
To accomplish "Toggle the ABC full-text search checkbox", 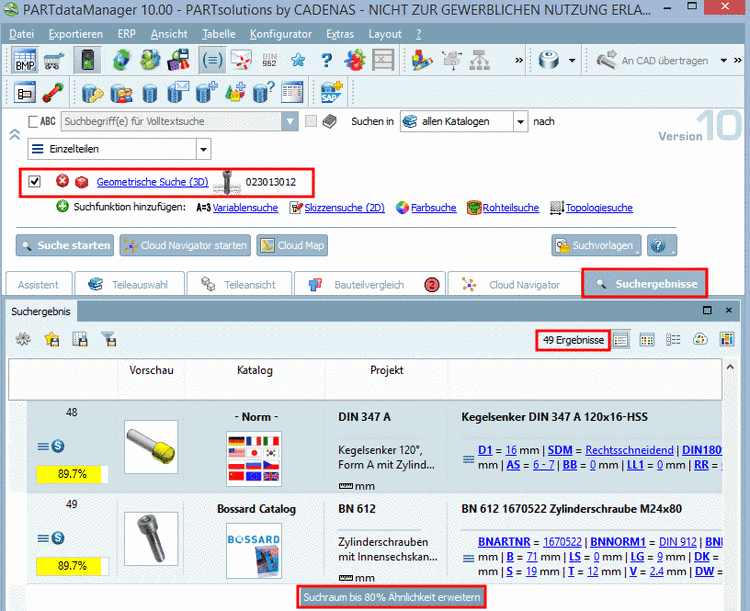I will pos(33,122).
